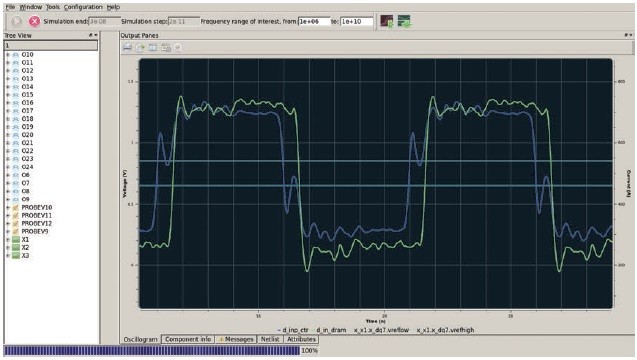This screenshot has width=637, height=360.
Task: Click the red stop simulation button
Action: pyautogui.click(x=35, y=21)
